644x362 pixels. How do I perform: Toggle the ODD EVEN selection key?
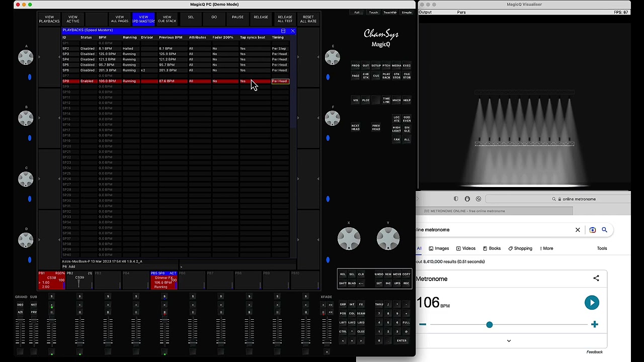407,119
